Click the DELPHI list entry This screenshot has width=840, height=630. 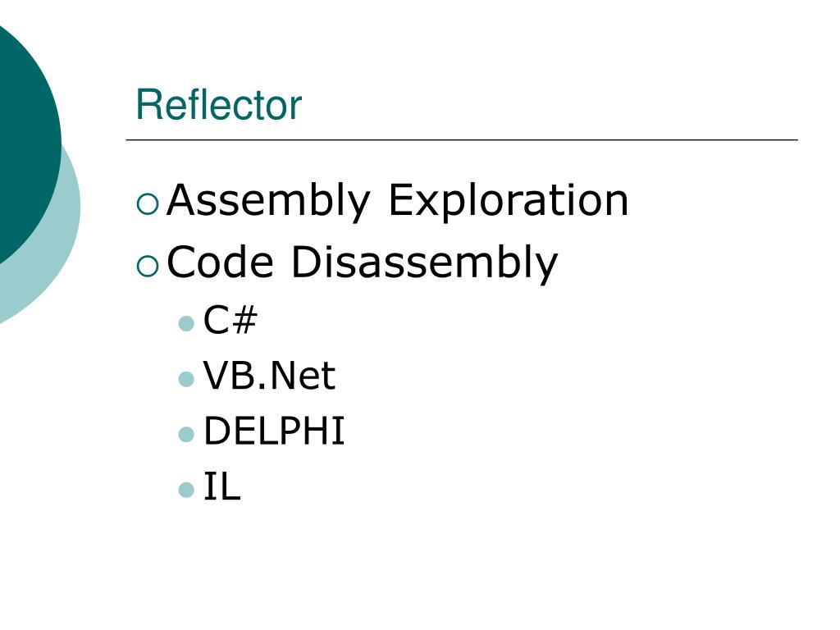(274, 431)
